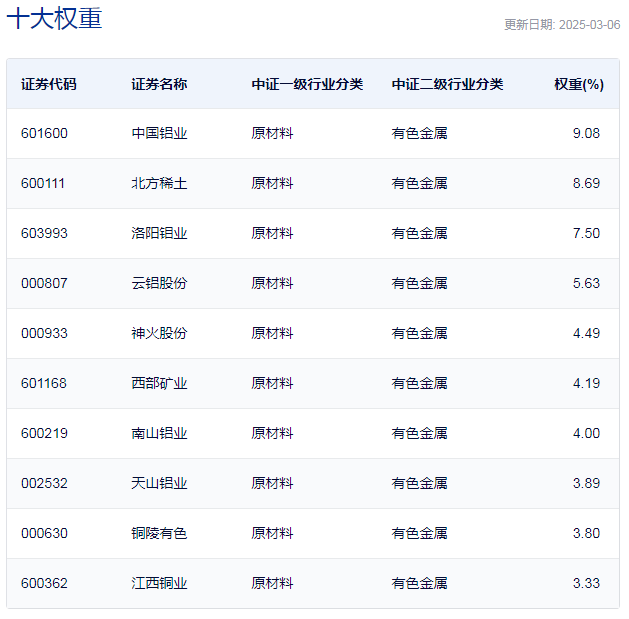This screenshot has width=629, height=619.
Task: Click the 更新日期 2025-03-06 label
Action: pyautogui.click(x=562, y=25)
